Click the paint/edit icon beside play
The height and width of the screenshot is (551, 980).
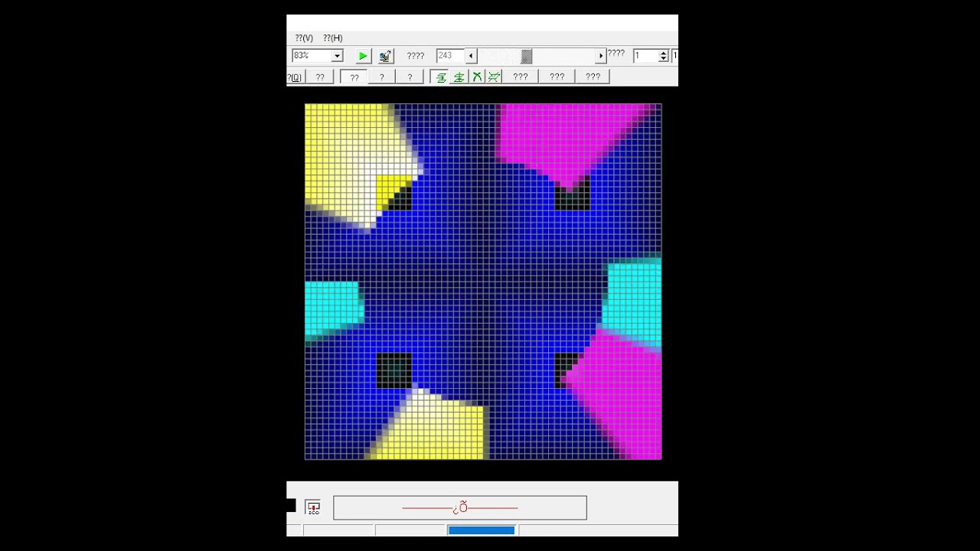point(385,56)
